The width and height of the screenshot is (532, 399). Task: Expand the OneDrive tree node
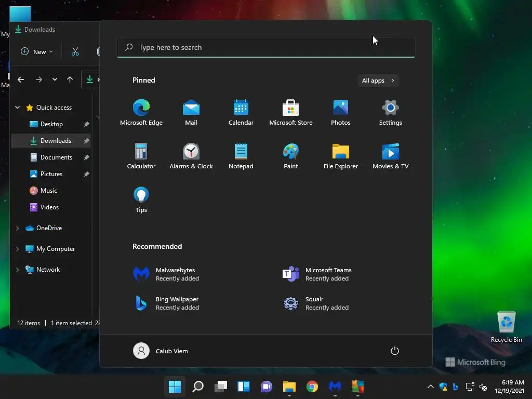(17, 228)
